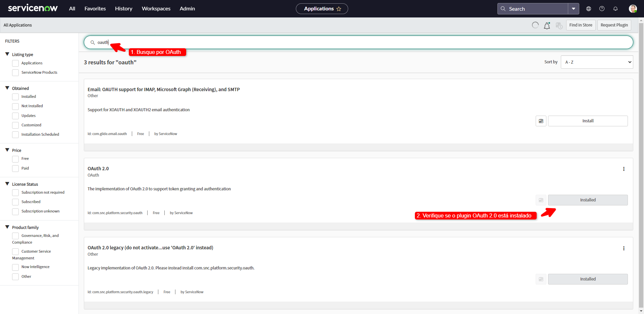
Task: Collapse the License Status filter section
Action: [7, 184]
